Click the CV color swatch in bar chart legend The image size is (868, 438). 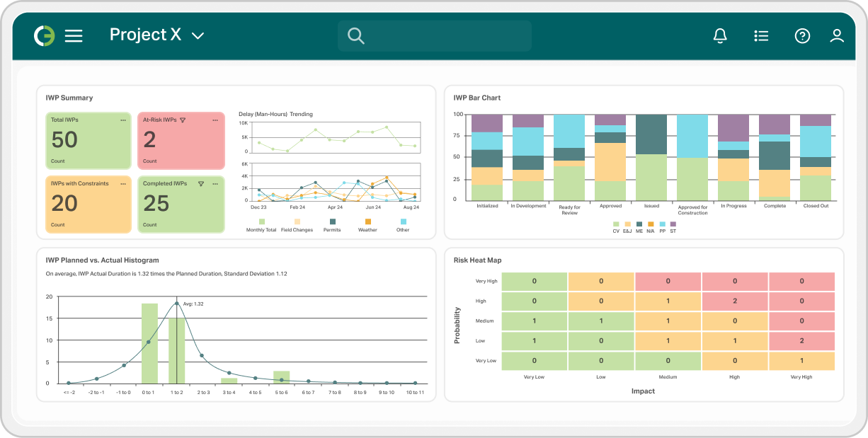617,223
